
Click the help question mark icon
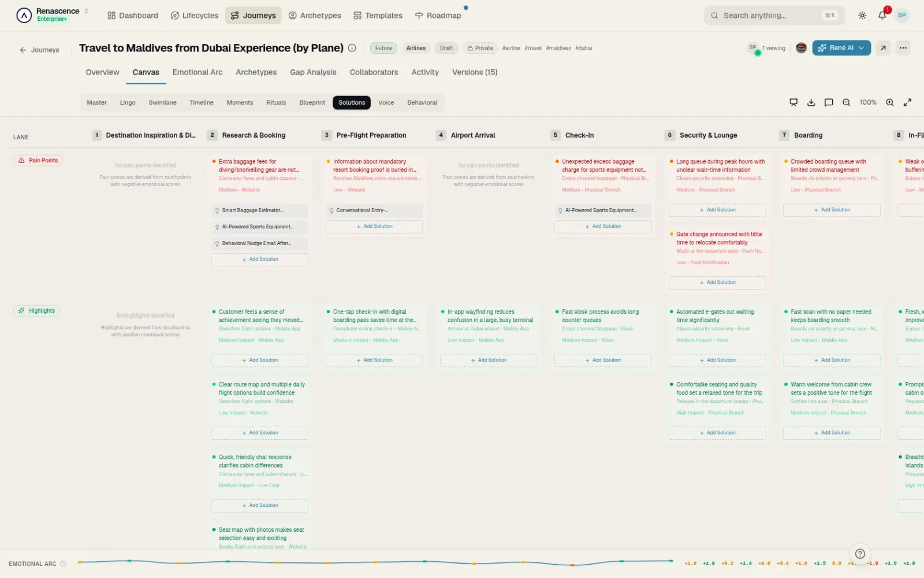[x=860, y=554]
